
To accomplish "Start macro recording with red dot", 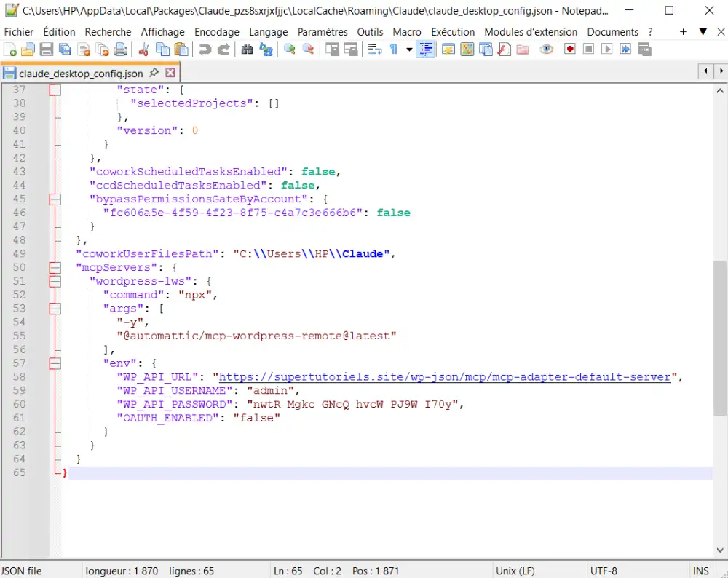I will click(x=570, y=50).
